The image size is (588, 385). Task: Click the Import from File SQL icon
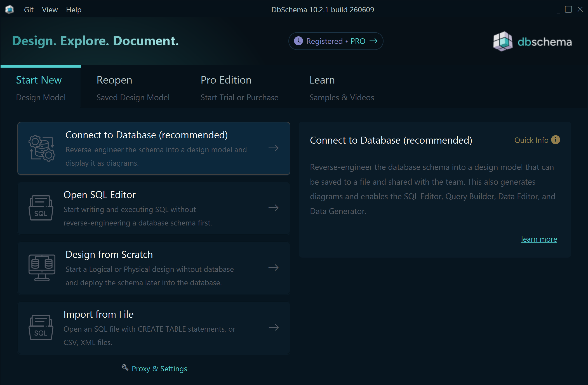(41, 328)
